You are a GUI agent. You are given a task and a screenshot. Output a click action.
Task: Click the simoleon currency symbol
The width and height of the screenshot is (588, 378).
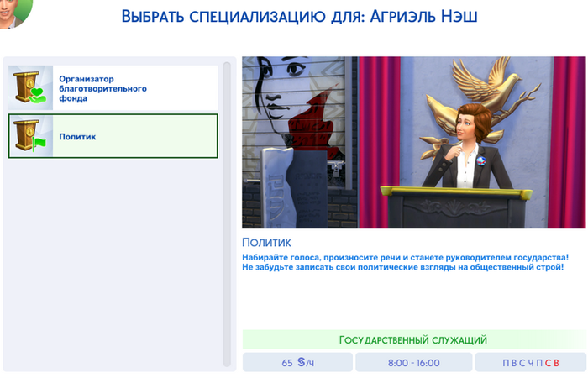coord(302,362)
